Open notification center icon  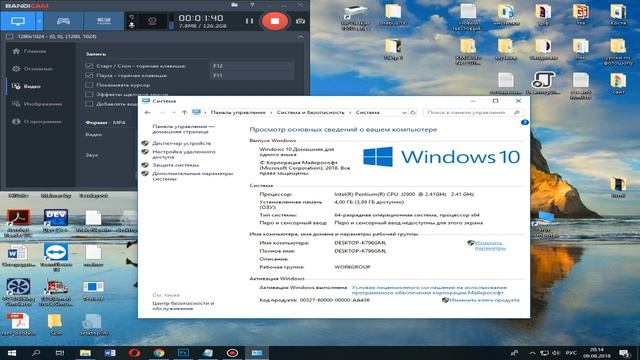point(624,353)
